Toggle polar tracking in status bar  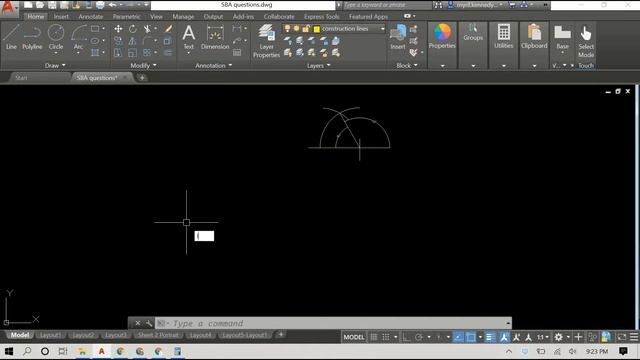(419, 337)
